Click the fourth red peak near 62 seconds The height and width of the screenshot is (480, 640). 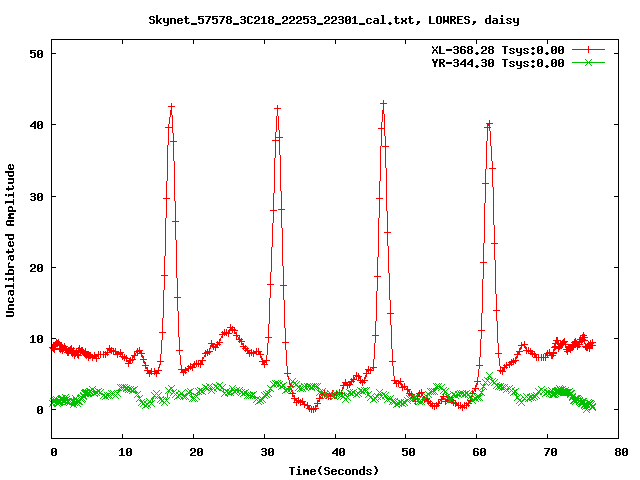pos(489,123)
